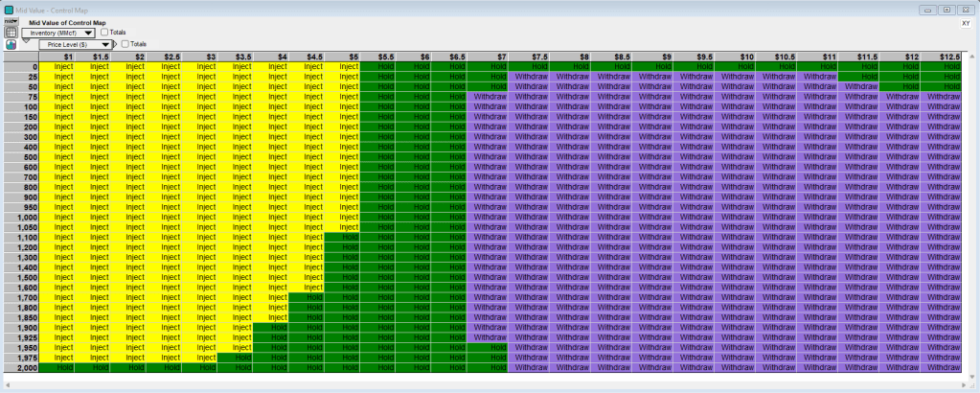Click the colored chart view icon
This screenshot has width=980, height=393.
11,44
